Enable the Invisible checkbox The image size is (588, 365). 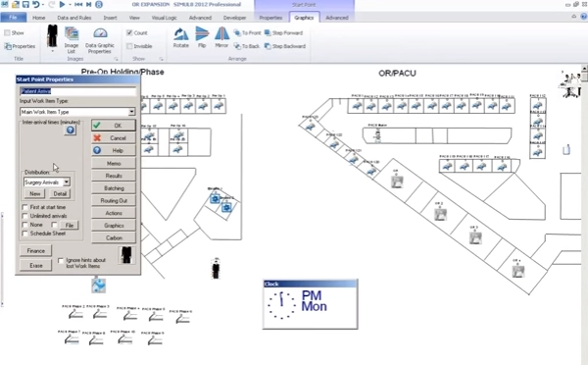coord(129,46)
